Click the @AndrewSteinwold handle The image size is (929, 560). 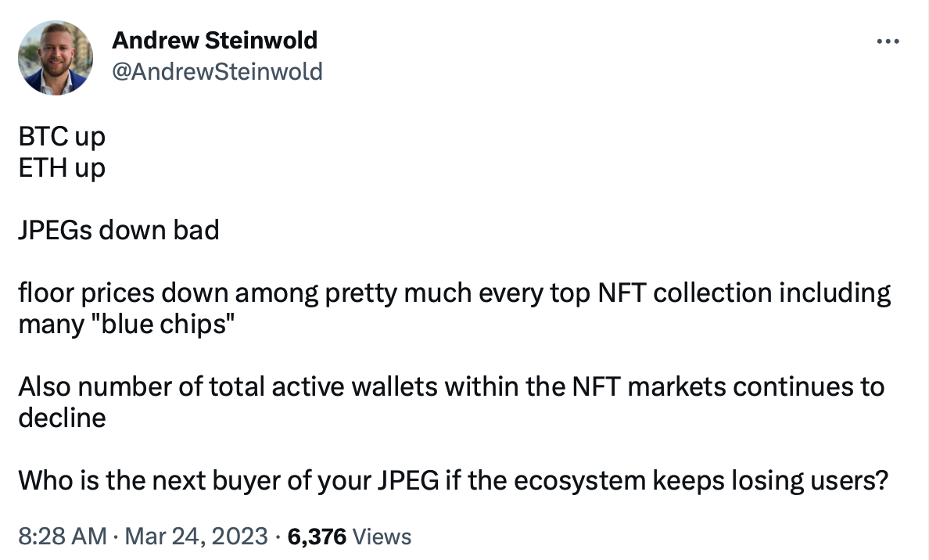217,72
